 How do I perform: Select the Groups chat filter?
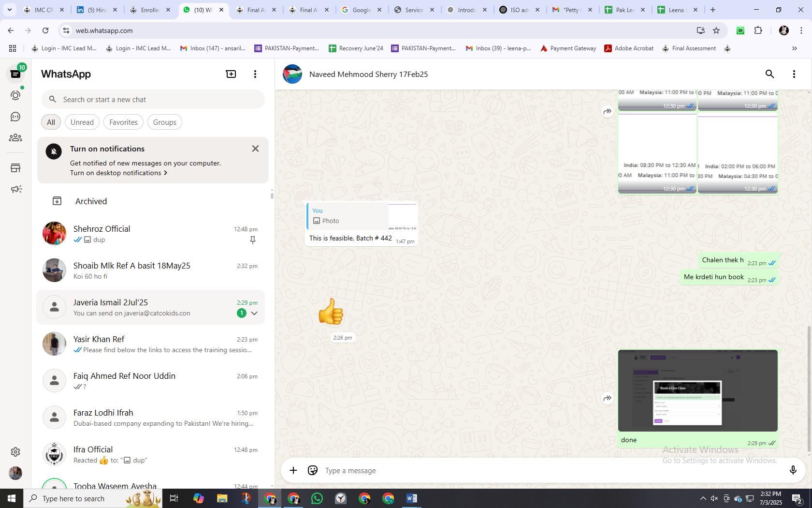164,122
